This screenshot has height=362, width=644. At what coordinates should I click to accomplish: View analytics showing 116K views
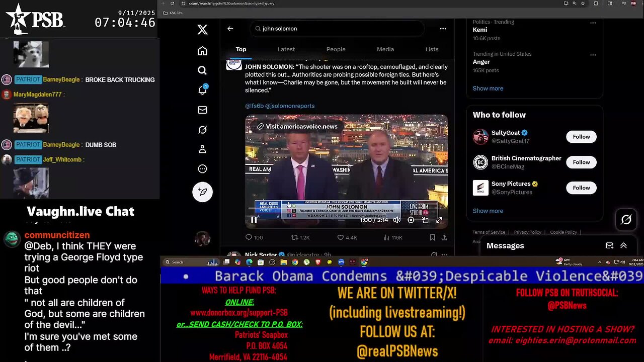click(393, 237)
